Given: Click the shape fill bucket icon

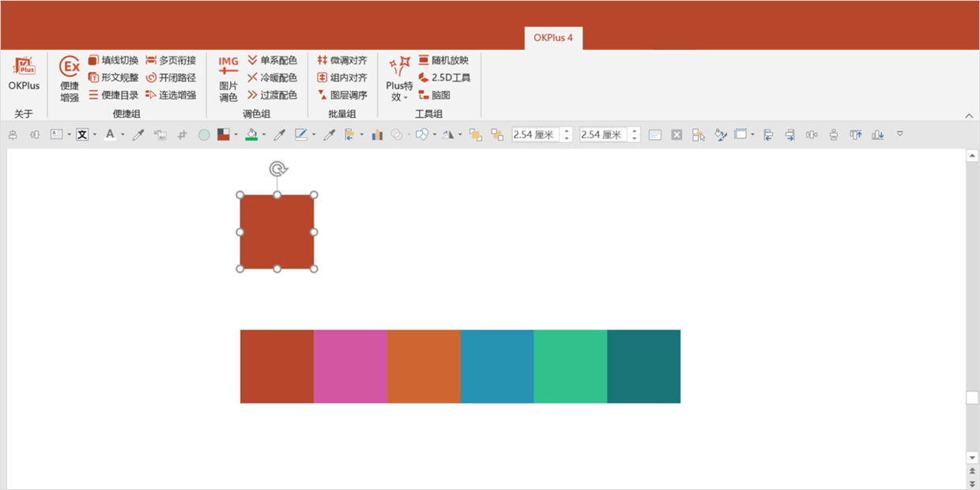Looking at the screenshot, I should (251, 134).
